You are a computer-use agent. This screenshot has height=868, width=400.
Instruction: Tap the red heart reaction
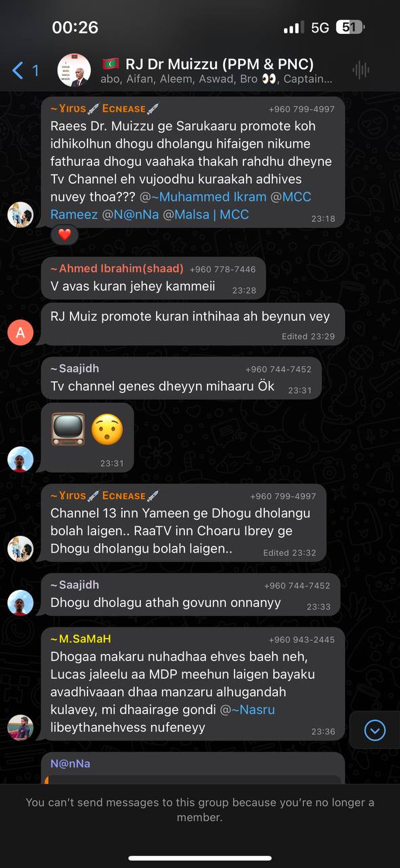tap(64, 235)
